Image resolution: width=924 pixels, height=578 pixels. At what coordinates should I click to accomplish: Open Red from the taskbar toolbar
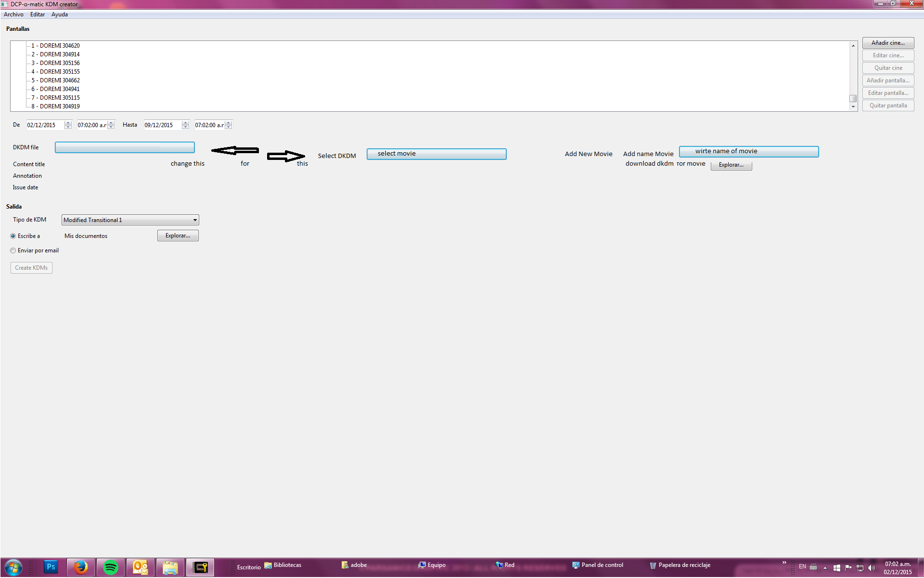[505, 565]
